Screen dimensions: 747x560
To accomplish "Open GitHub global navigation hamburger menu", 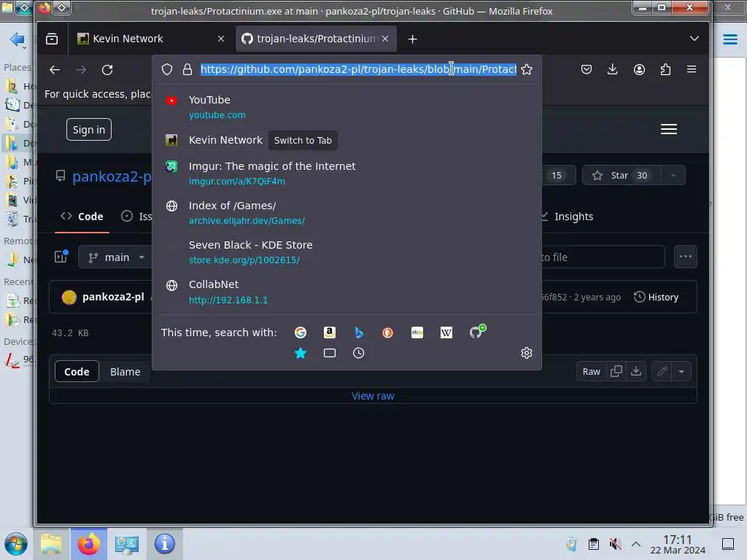I will point(669,129).
